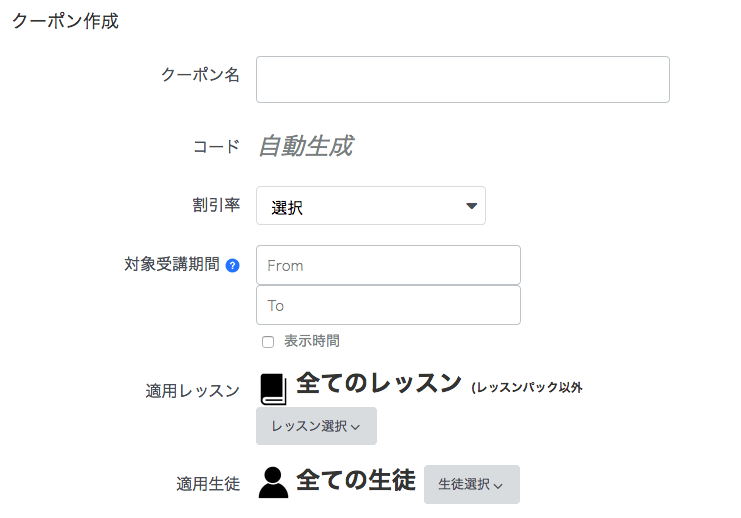
Task: Click the chevron on 生徒選択 button
Action: tap(498, 486)
